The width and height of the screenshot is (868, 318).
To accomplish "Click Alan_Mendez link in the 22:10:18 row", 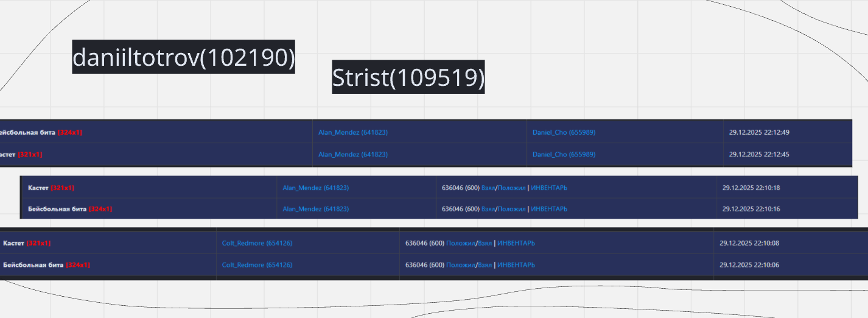I will tap(315, 188).
